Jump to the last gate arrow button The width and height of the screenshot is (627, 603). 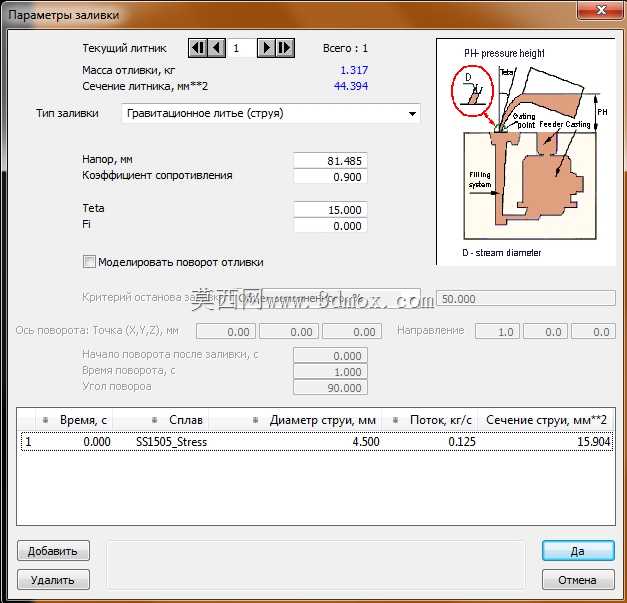coord(285,48)
